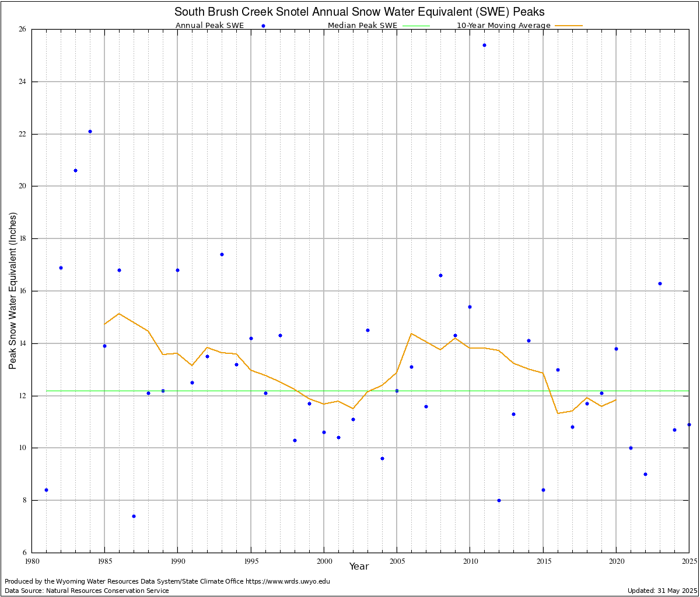Click the 2012 data point at 8 inches
The width and height of the screenshot is (700, 597).
coord(499,500)
